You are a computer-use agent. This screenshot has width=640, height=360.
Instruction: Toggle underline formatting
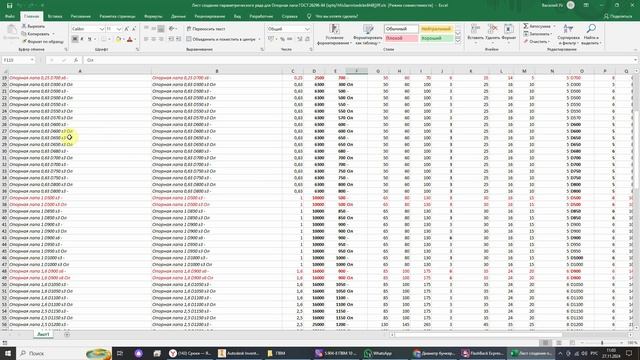tap(89, 39)
